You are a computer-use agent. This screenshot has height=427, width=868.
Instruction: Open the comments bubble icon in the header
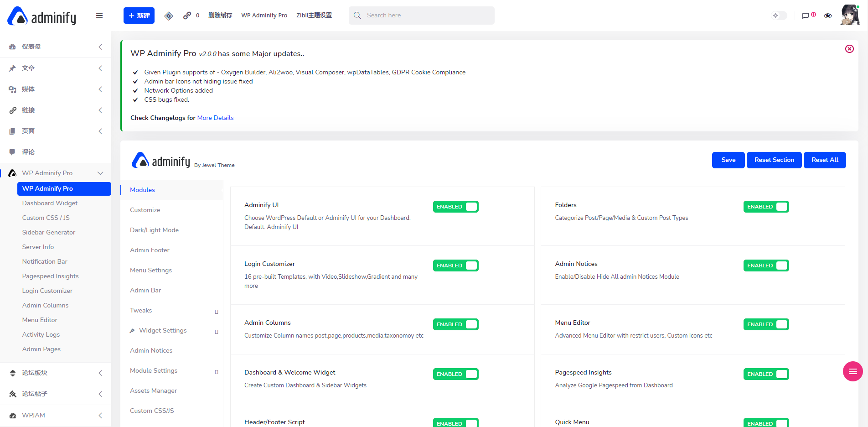(x=806, y=16)
